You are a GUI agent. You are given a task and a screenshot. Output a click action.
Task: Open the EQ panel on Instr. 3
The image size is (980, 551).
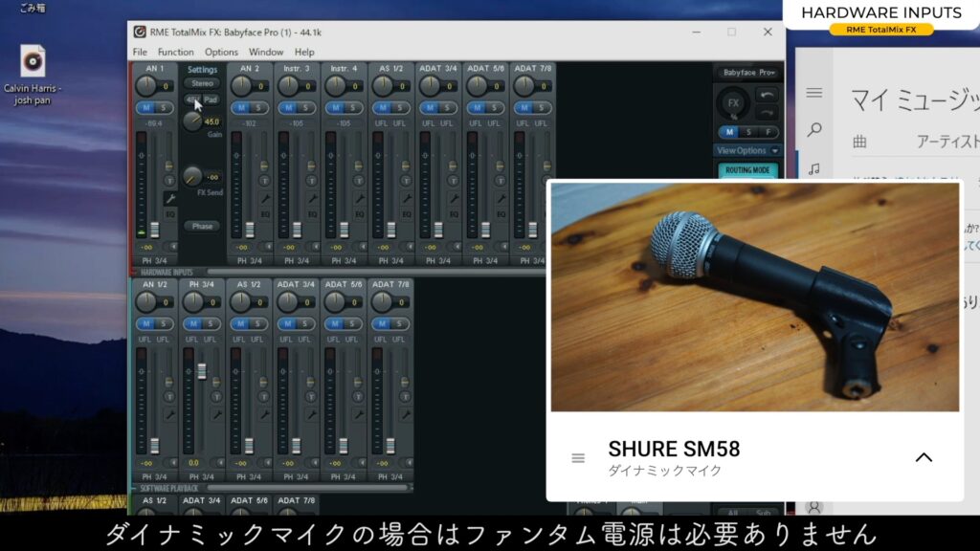click(312, 214)
